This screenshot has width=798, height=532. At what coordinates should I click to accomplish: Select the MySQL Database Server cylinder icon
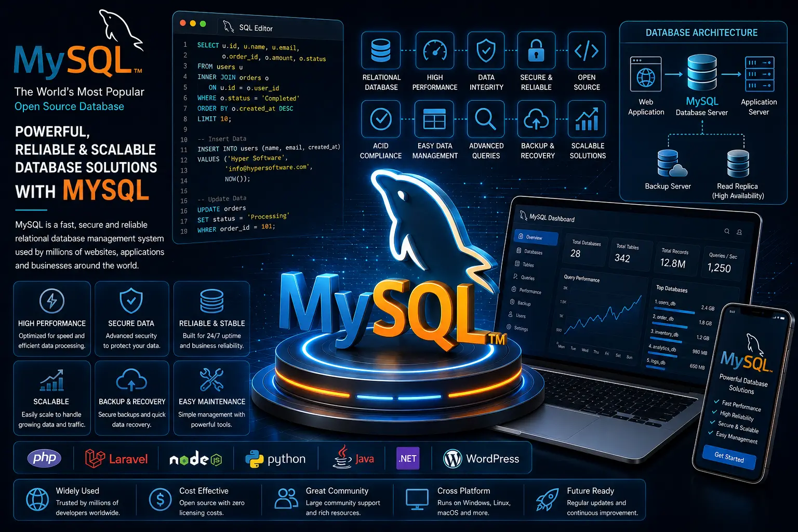pyautogui.click(x=702, y=73)
